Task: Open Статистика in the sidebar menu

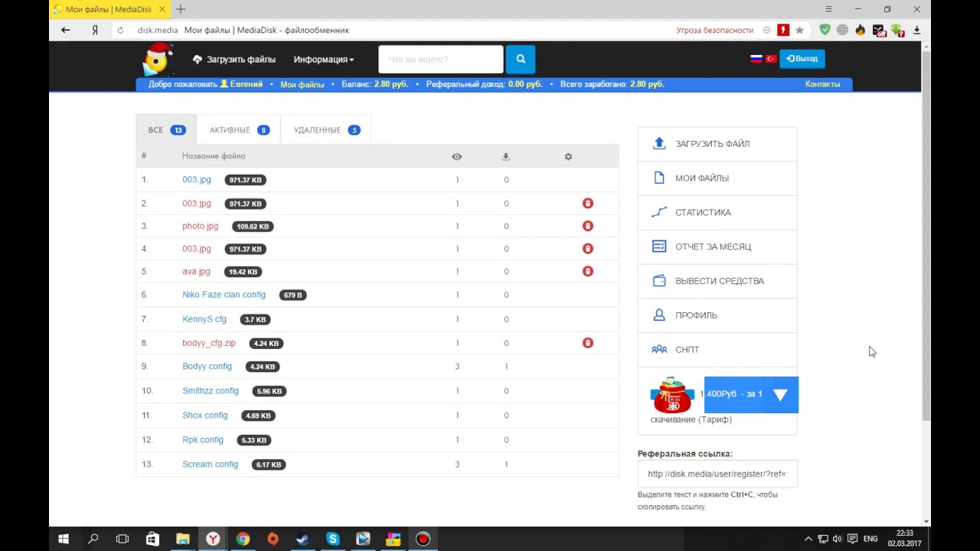Action: click(703, 212)
